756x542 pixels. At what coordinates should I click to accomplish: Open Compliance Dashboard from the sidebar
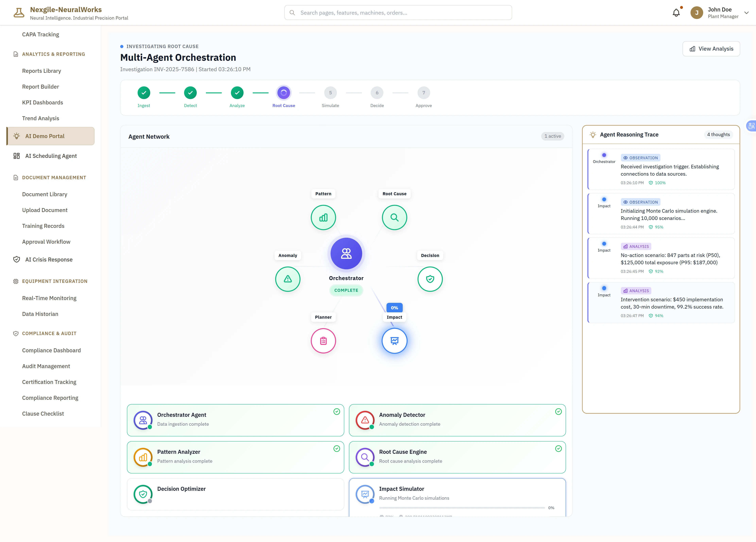51,350
